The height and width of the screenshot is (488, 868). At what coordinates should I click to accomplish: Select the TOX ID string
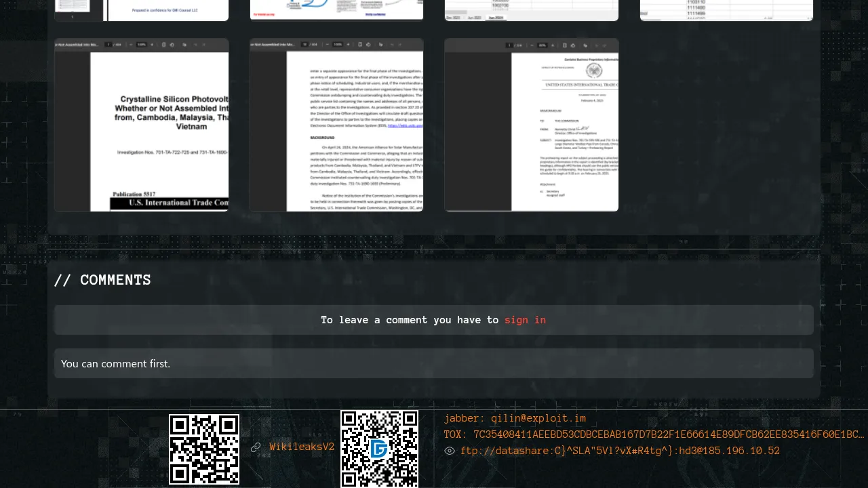point(654,434)
